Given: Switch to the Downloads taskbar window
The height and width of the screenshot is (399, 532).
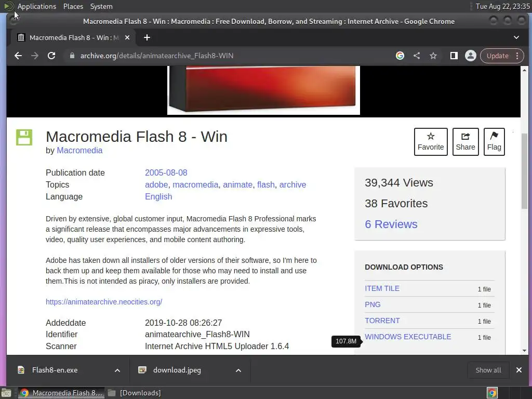Looking at the screenshot, I should tap(135, 393).
